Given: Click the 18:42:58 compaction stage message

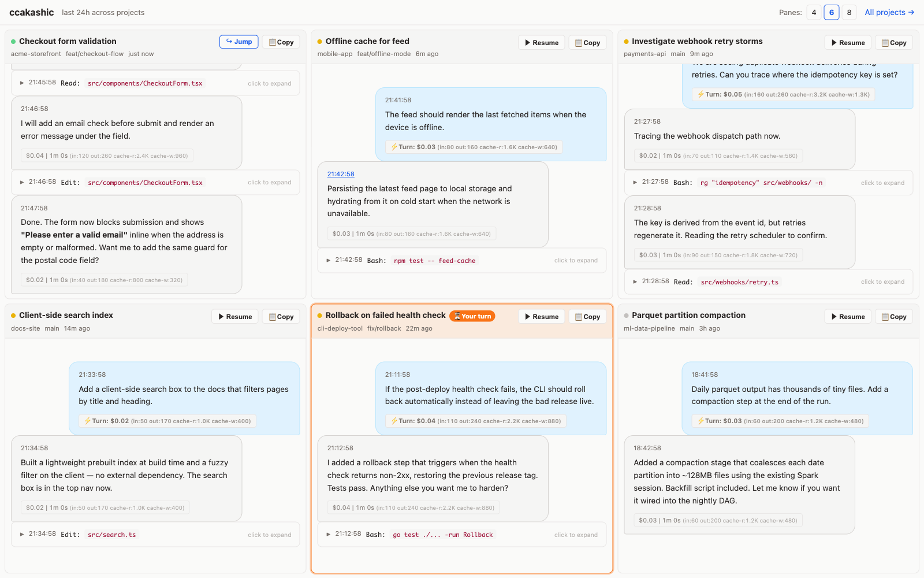Looking at the screenshot, I should [740, 485].
